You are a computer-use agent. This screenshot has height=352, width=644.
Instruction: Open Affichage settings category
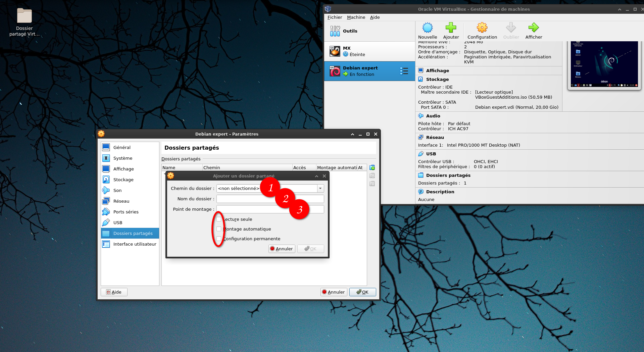tap(130, 169)
